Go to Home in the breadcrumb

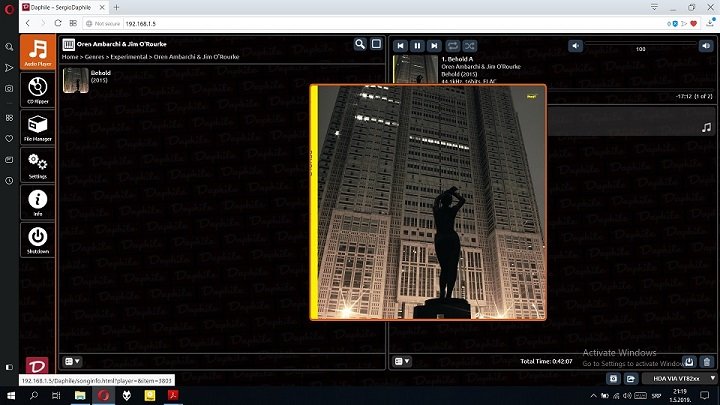point(70,57)
